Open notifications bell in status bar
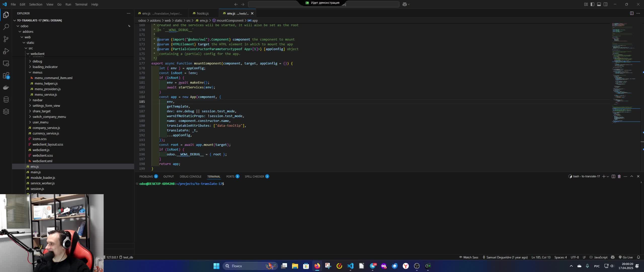Screen dimensions: 644x272 (x=638, y=257)
